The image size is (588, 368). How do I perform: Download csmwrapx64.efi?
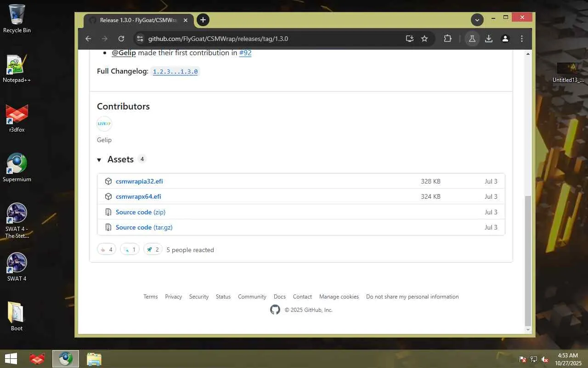pos(138,196)
